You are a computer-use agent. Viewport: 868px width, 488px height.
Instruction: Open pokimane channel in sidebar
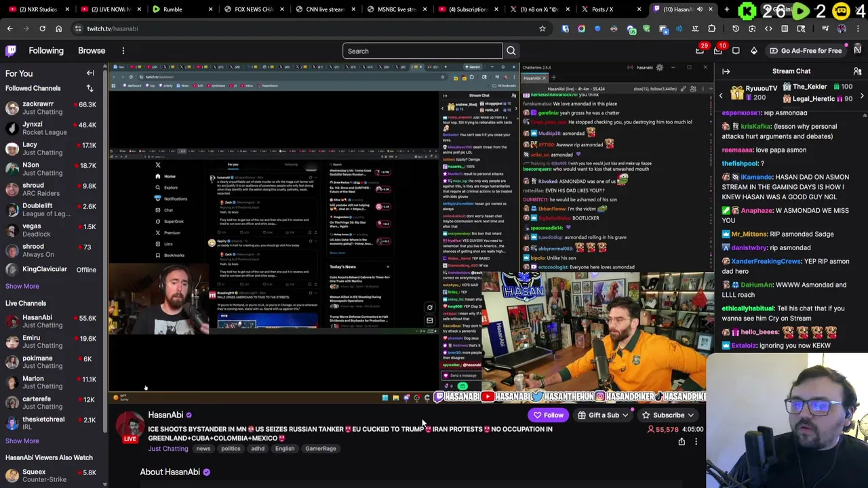[x=52, y=362]
